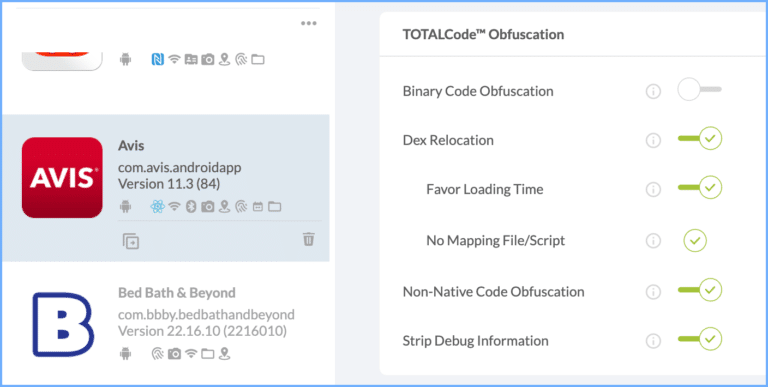View info for Non-Native Code Obfuscation
Viewport: 768px width, 387px height.
click(x=653, y=292)
